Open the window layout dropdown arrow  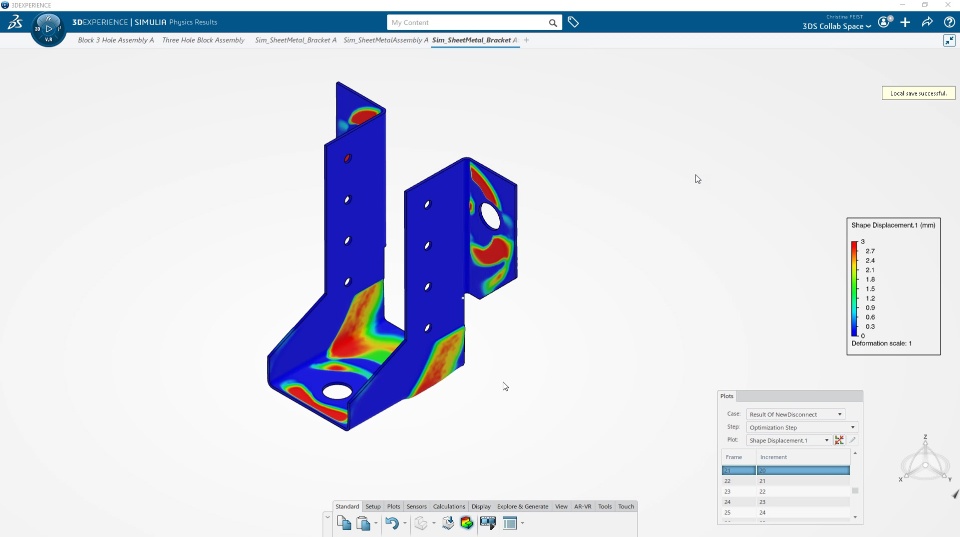[x=522, y=524]
